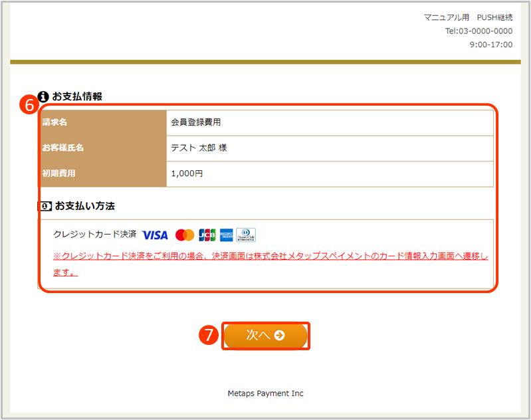Click the info icon beside お支払情報
The width and height of the screenshot is (531, 420).
click(x=44, y=96)
